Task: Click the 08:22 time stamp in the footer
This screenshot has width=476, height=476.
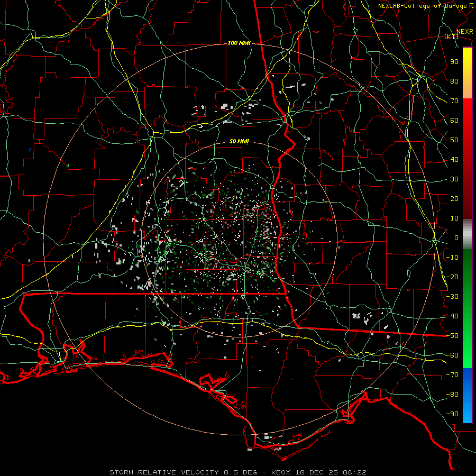Action: click(354, 472)
